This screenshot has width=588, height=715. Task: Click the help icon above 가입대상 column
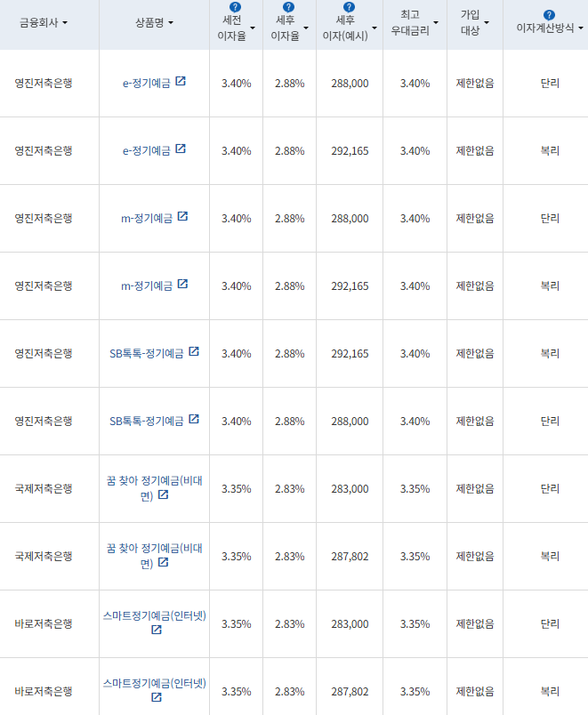pos(472,9)
